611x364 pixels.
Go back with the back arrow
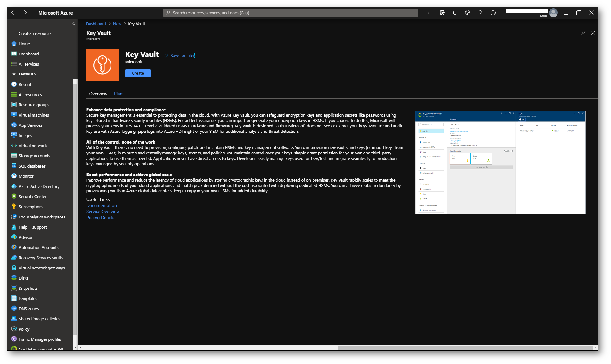click(x=13, y=13)
